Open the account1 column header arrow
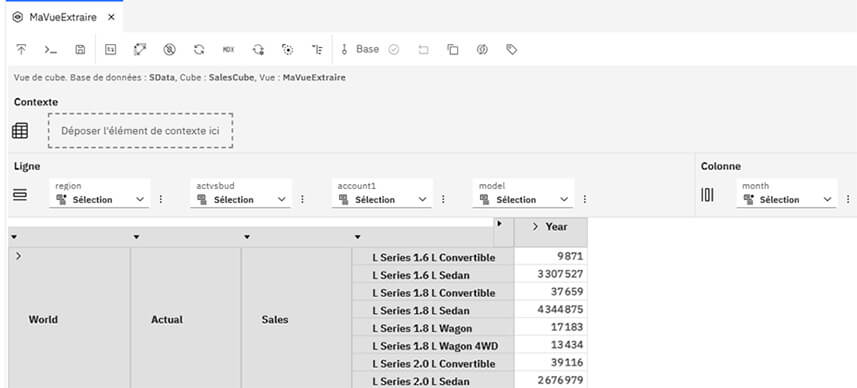The height and width of the screenshot is (388, 857). pyautogui.click(x=247, y=237)
